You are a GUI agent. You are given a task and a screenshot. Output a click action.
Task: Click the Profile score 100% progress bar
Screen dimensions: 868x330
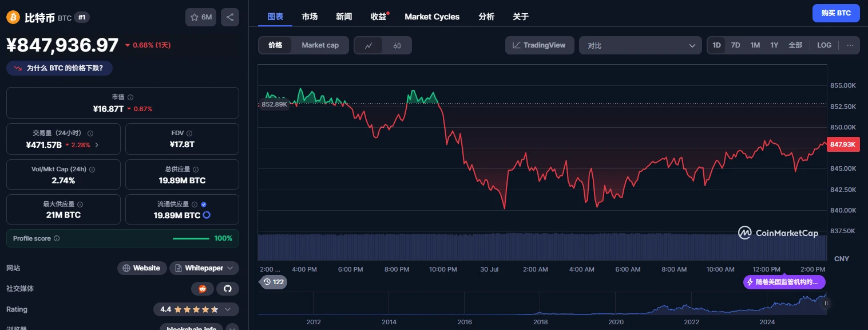pyautogui.click(x=191, y=238)
